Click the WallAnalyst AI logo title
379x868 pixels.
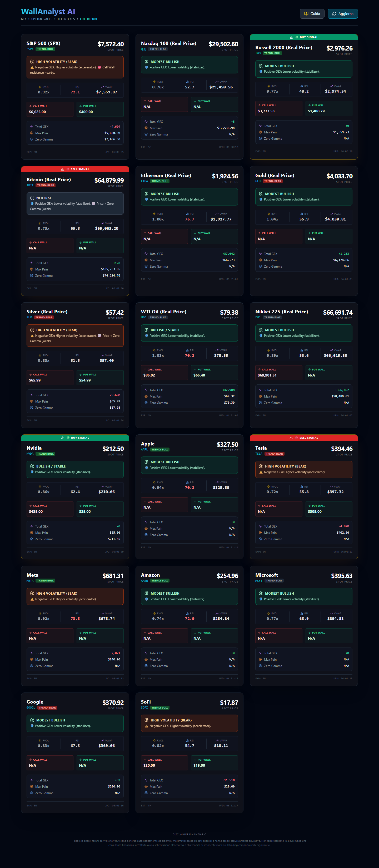pyautogui.click(x=48, y=12)
